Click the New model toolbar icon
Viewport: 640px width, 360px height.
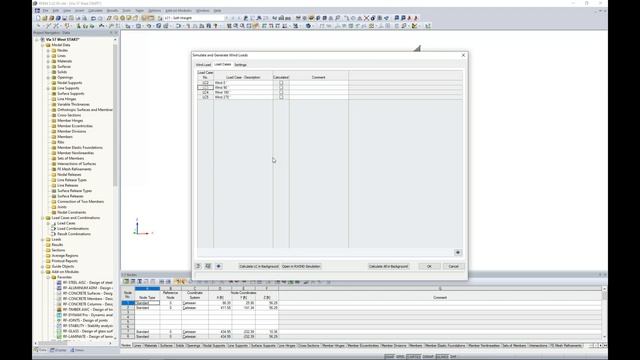pos(38,18)
